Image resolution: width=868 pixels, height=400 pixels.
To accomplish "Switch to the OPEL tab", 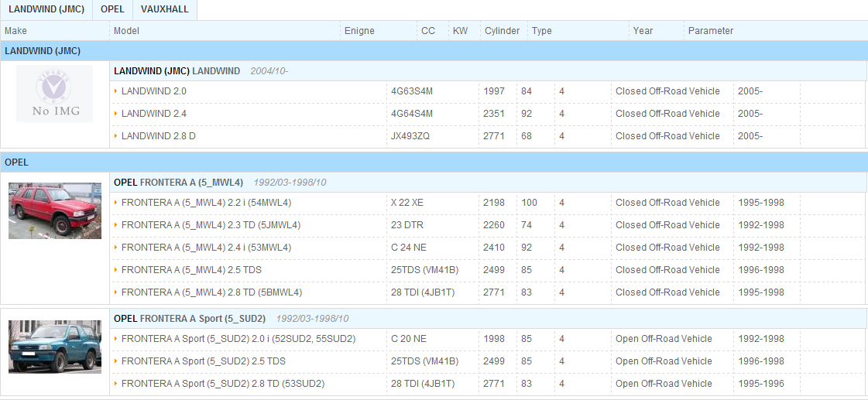I will (x=112, y=9).
